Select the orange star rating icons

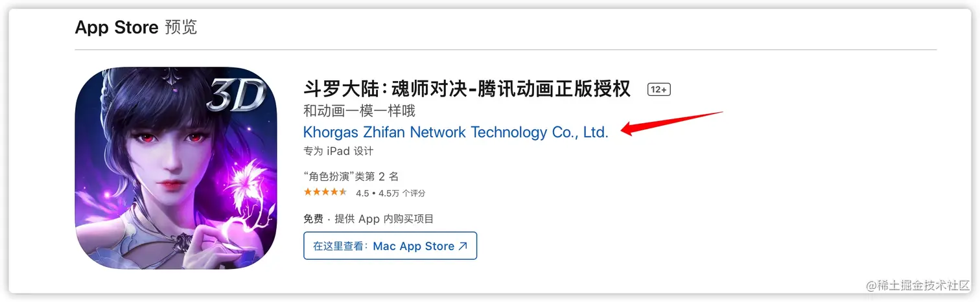pyautogui.click(x=325, y=192)
